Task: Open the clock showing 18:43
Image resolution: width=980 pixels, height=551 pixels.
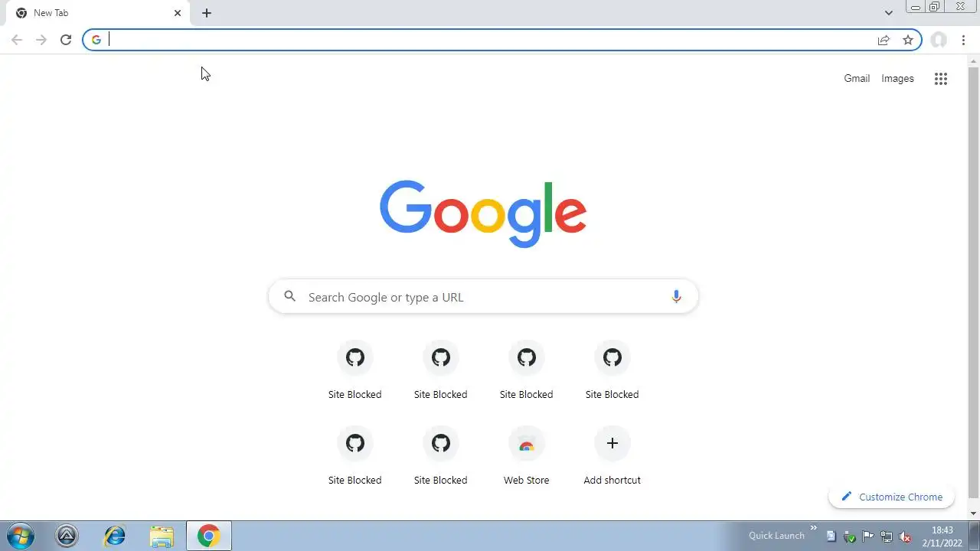Action: tap(942, 536)
